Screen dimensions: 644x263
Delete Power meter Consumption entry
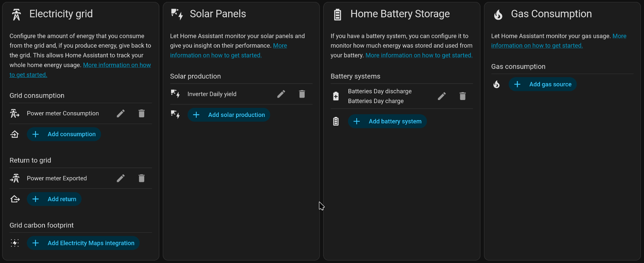click(141, 113)
